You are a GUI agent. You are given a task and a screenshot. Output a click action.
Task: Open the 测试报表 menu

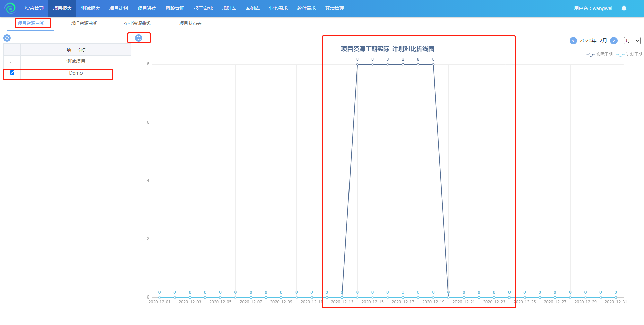91,8
